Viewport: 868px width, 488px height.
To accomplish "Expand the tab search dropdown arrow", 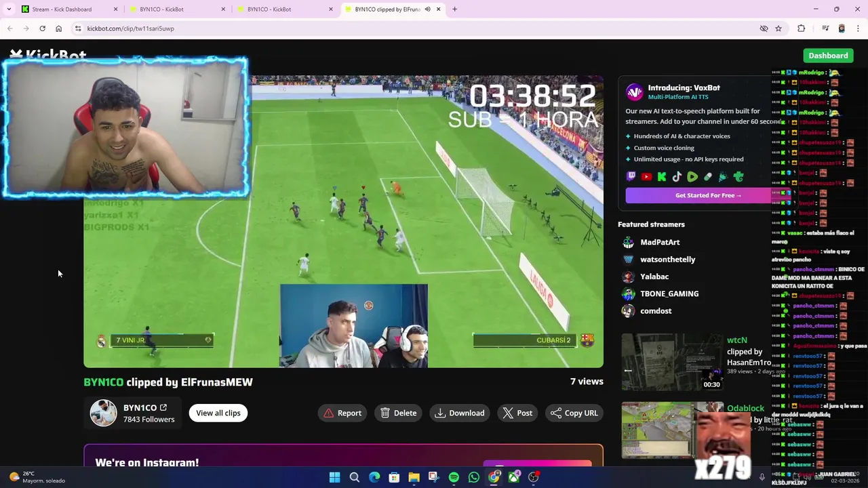I will coord(9,9).
